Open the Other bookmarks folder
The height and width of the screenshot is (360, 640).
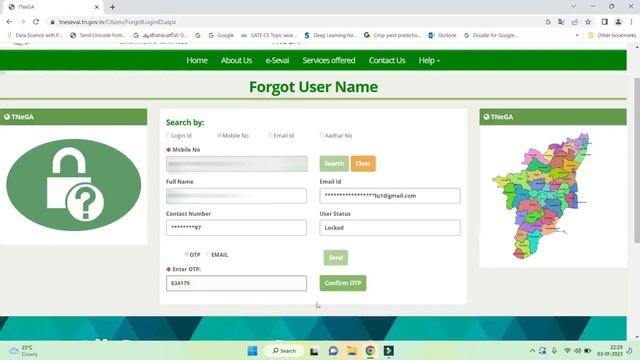(611, 36)
